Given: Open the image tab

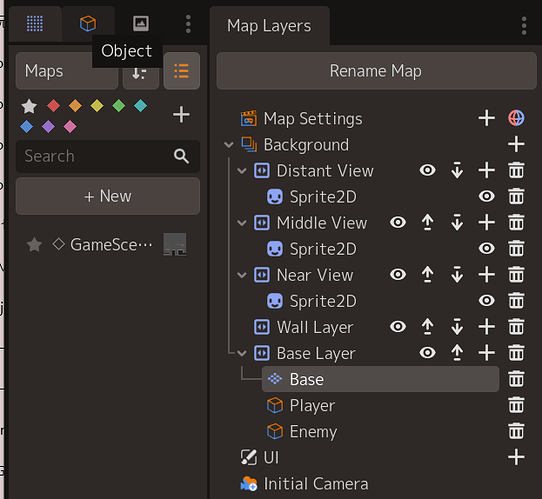Looking at the screenshot, I should click(x=141, y=23).
